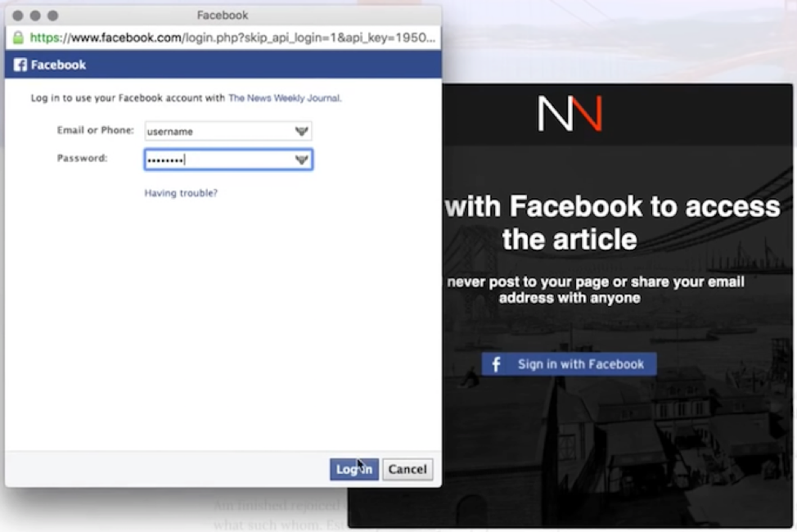Click the Facebook logo in the blue header
This screenshot has width=797, height=532.
[x=20, y=65]
